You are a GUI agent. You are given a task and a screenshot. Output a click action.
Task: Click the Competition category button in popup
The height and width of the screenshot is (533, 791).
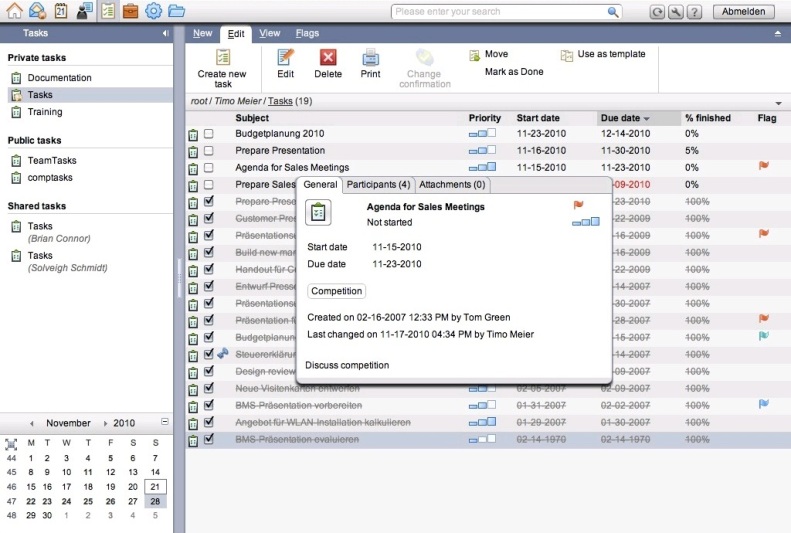pos(336,291)
